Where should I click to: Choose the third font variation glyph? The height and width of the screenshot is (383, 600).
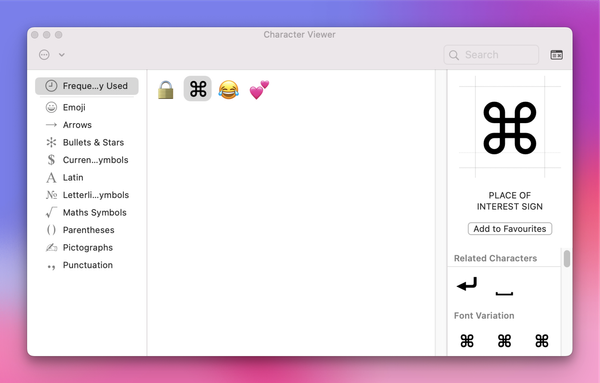542,341
